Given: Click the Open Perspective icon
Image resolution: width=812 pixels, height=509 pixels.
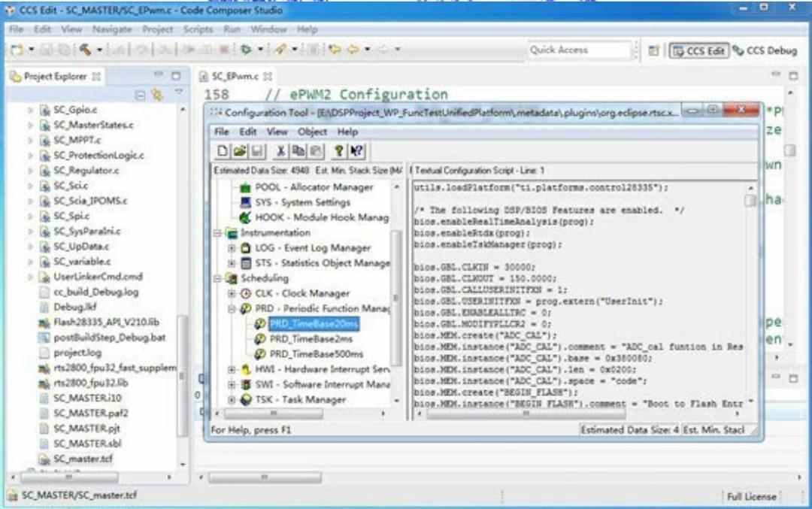Looking at the screenshot, I should [x=653, y=50].
